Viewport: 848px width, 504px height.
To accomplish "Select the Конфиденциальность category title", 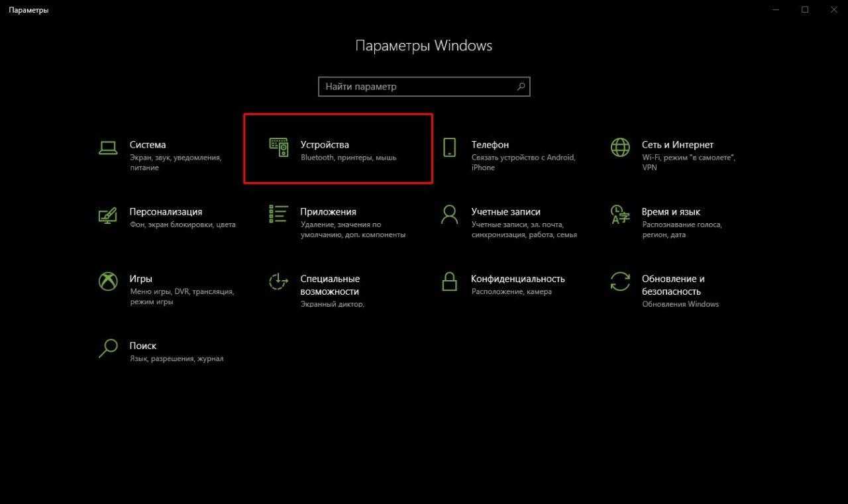I will click(517, 279).
